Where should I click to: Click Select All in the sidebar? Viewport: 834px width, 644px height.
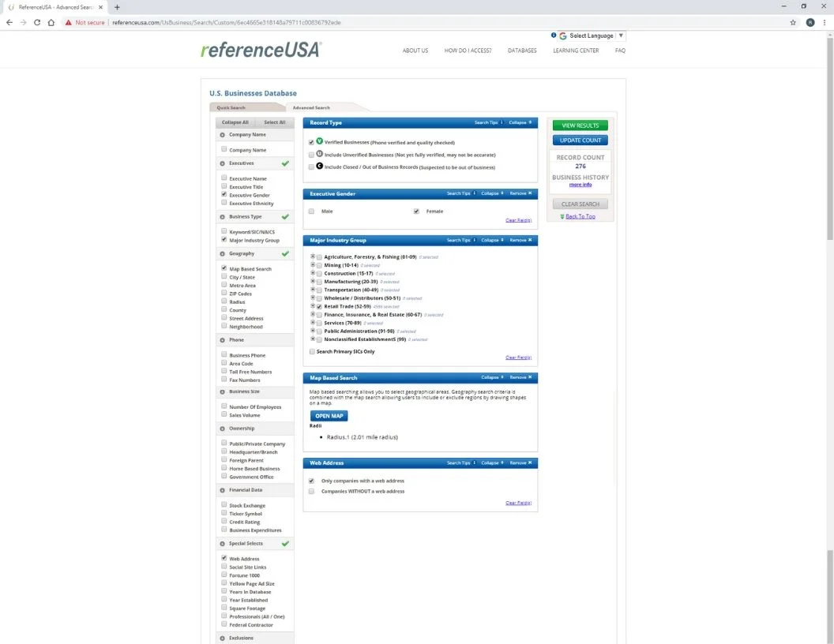(275, 122)
